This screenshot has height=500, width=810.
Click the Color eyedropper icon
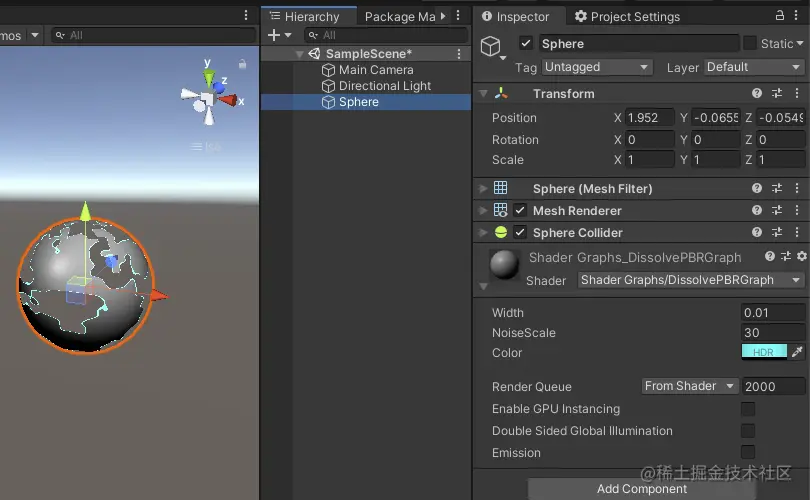(797, 352)
